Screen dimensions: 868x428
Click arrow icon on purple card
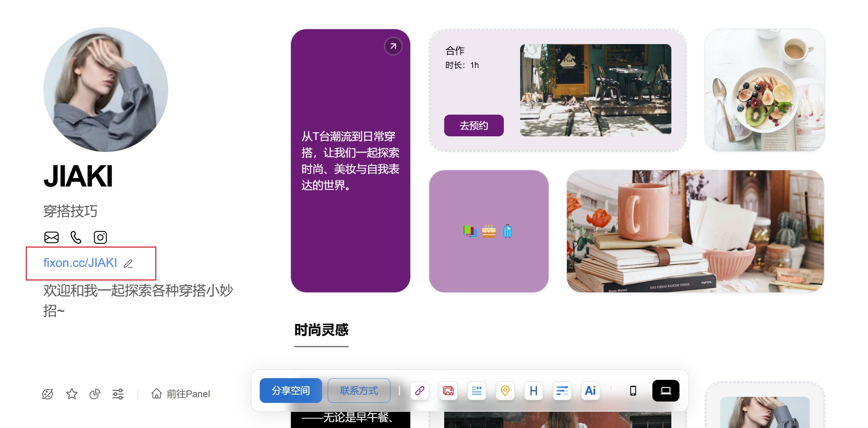pyautogui.click(x=393, y=46)
